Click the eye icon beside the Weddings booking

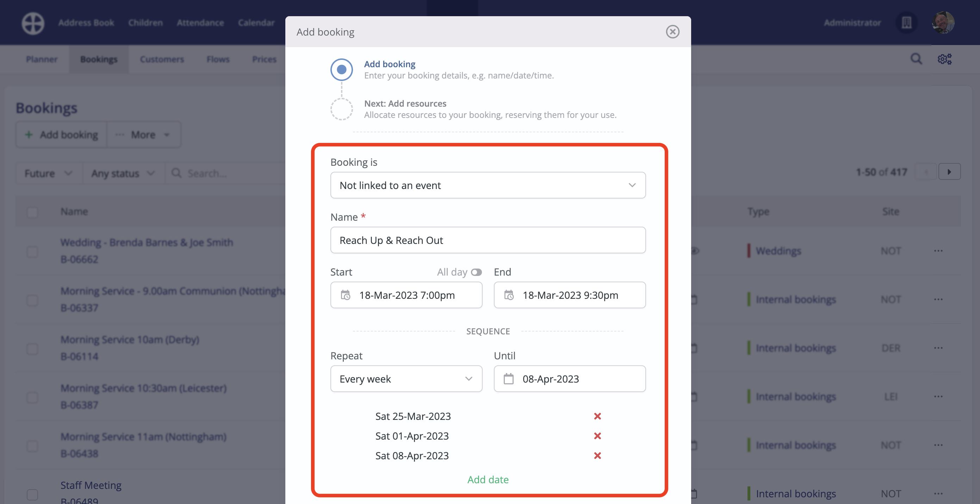coord(696,251)
